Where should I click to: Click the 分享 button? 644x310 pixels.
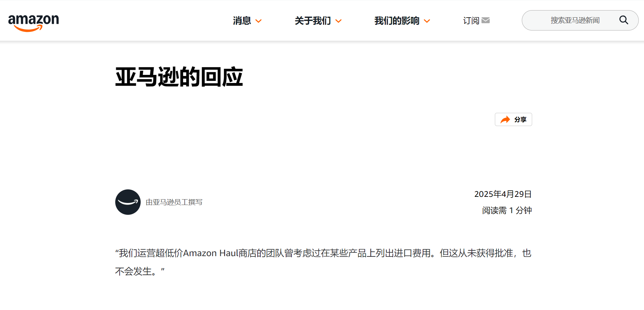pyautogui.click(x=514, y=120)
